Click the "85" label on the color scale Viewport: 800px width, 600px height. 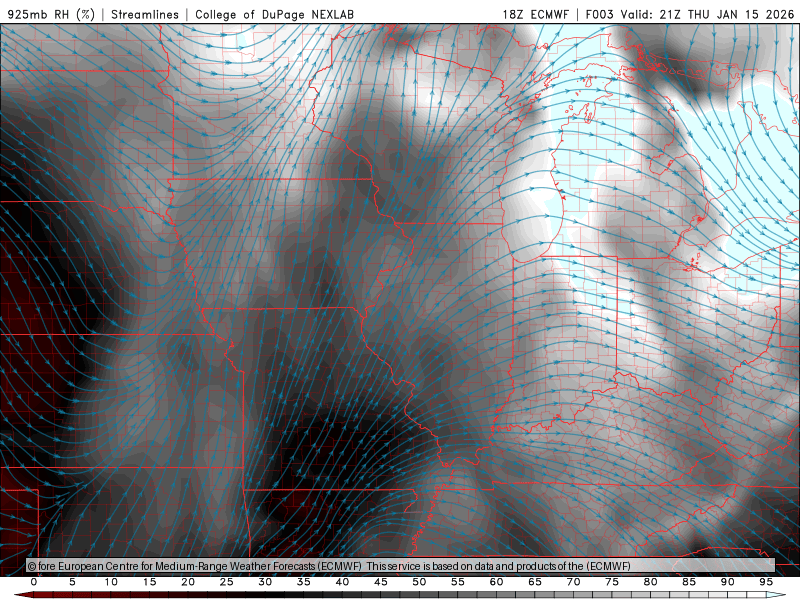click(689, 582)
